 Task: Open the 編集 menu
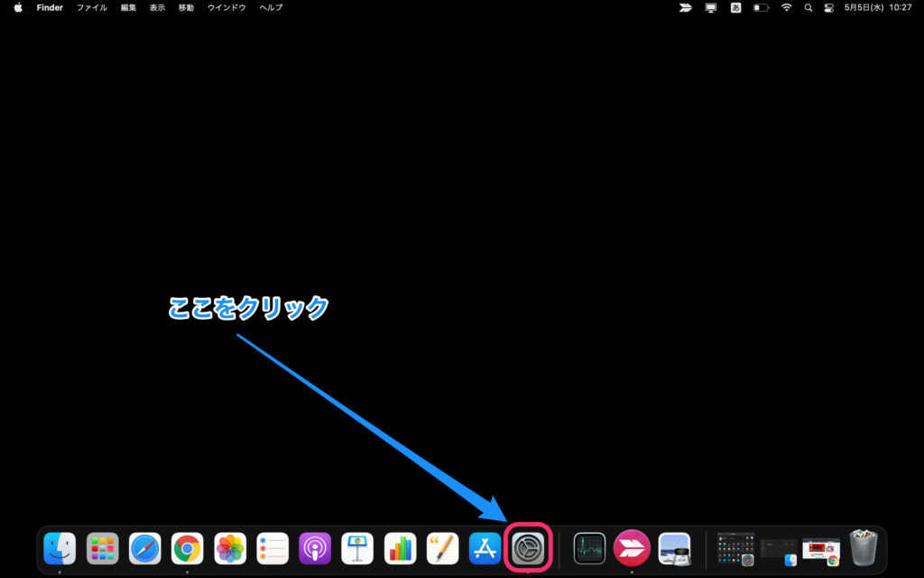click(128, 7)
